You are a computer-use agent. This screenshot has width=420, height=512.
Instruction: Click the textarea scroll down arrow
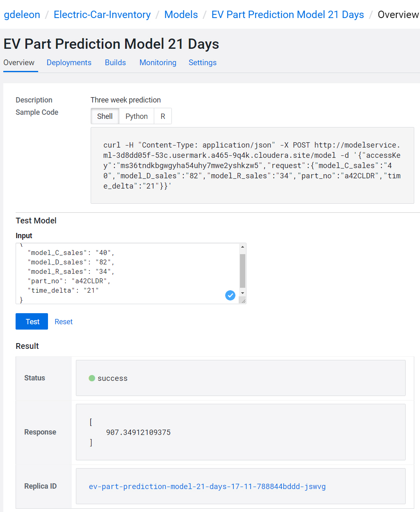pyautogui.click(x=242, y=293)
